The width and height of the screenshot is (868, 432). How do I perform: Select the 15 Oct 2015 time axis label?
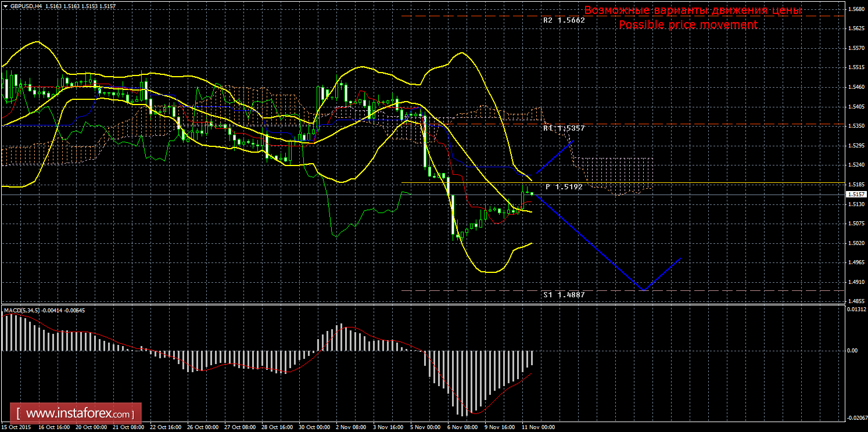click(17, 427)
